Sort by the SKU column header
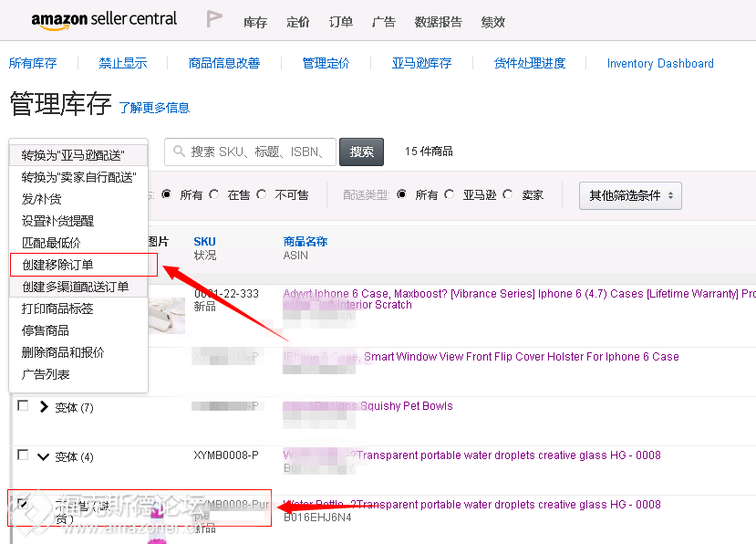The height and width of the screenshot is (544, 756). click(204, 242)
